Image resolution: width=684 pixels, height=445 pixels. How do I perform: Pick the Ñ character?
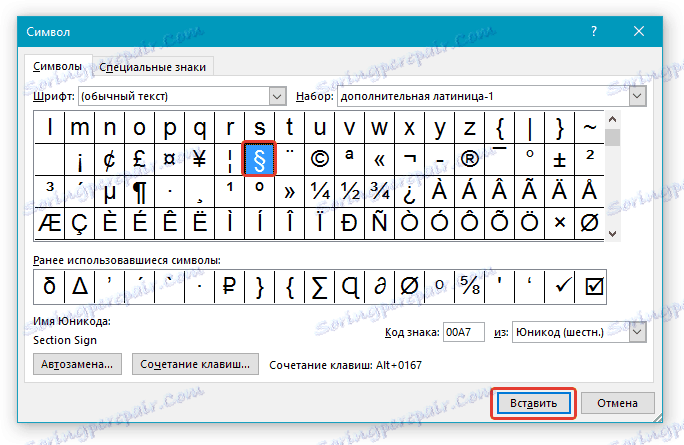pyautogui.click(x=380, y=223)
